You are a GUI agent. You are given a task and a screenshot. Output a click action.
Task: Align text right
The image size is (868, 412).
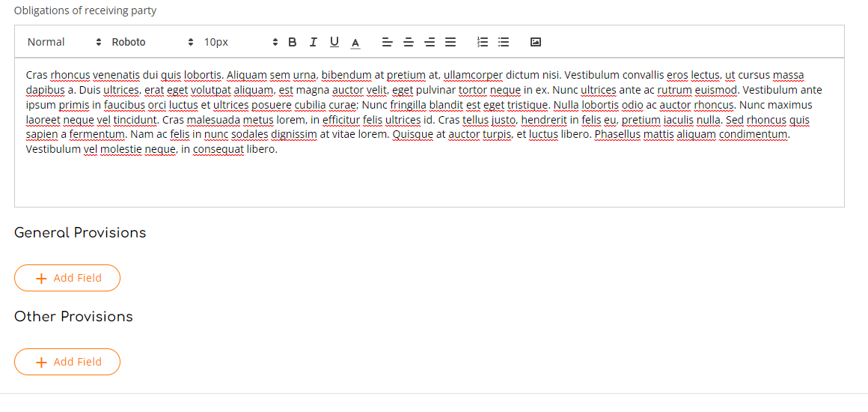[430, 42]
